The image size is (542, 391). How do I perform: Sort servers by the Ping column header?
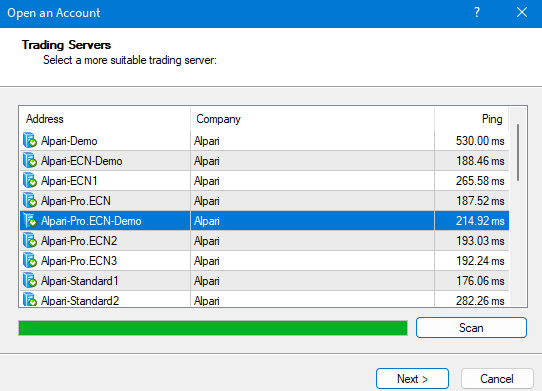coord(471,119)
